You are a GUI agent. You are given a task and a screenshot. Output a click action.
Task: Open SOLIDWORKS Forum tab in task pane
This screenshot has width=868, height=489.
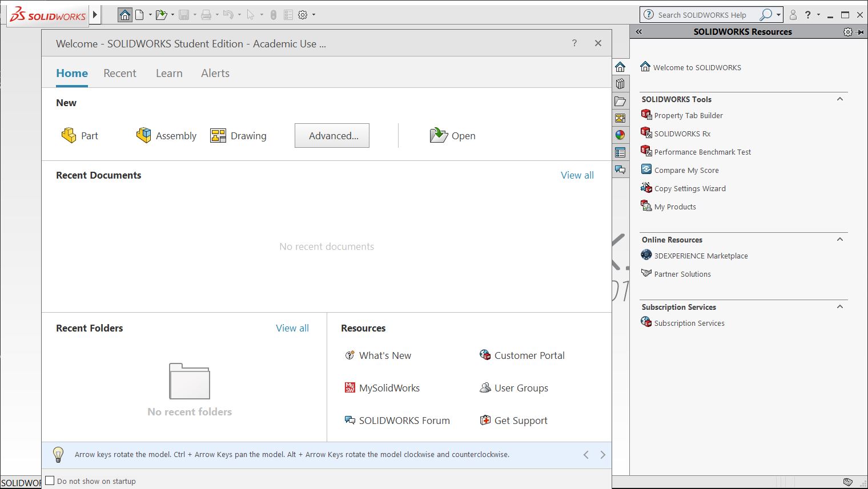tap(620, 169)
